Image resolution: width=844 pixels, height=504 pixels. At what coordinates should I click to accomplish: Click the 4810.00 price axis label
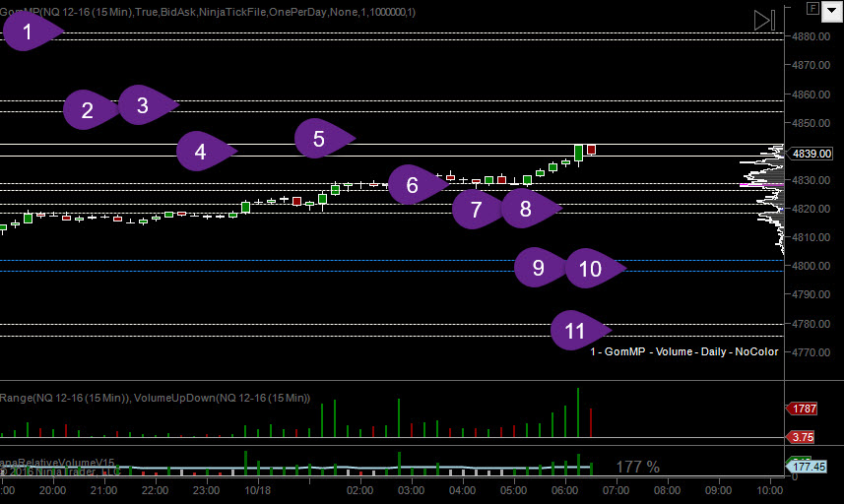811,237
